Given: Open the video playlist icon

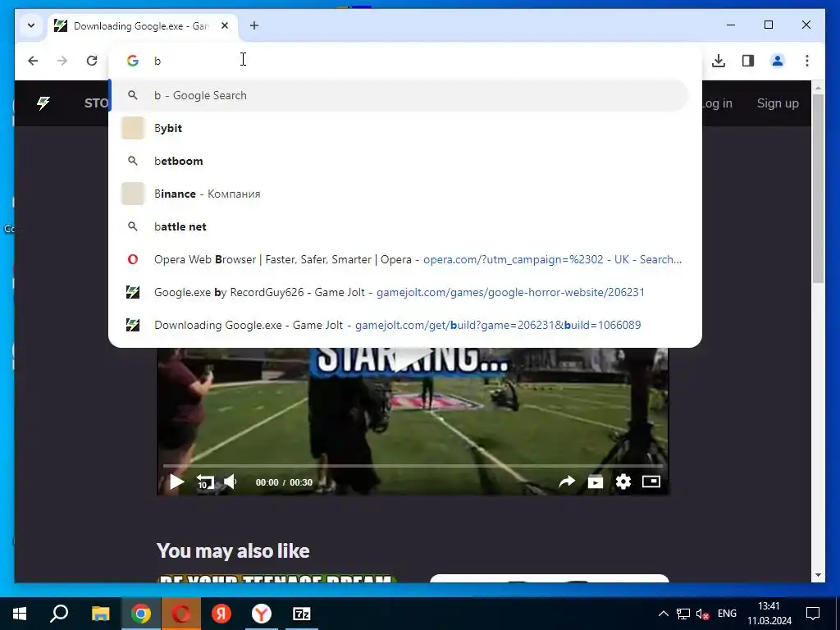Looking at the screenshot, I should (x=596, y=482).
